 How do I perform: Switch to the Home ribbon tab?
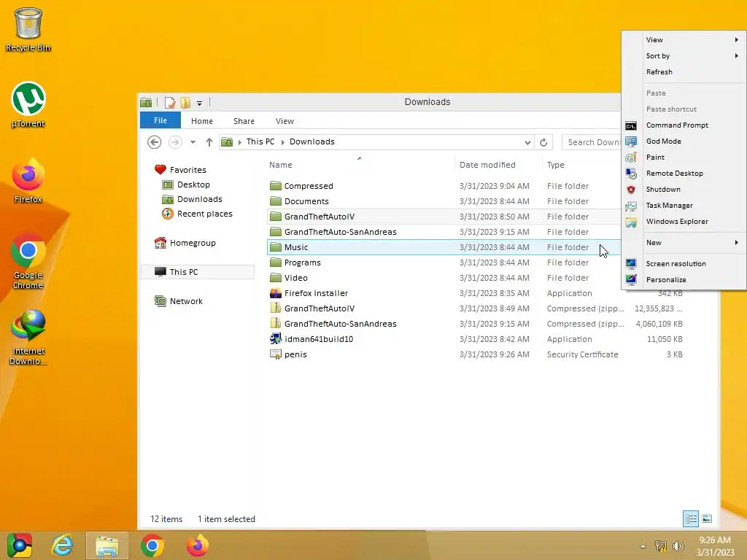pos(202,121)
